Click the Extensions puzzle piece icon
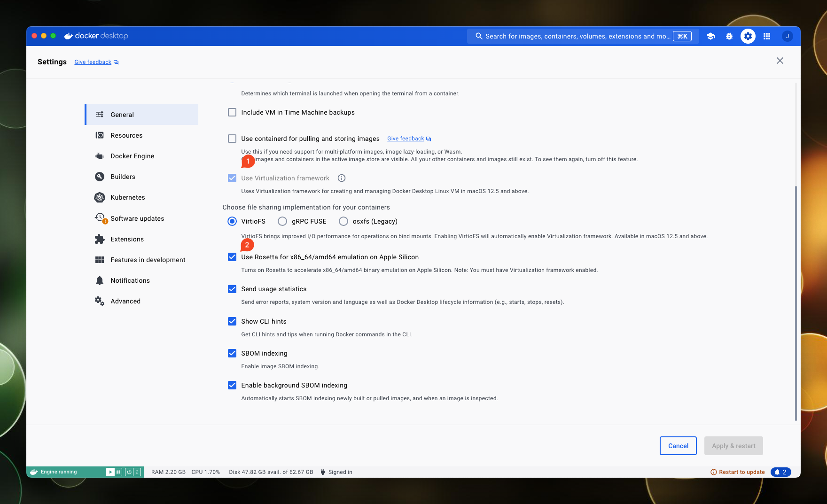 100,239
